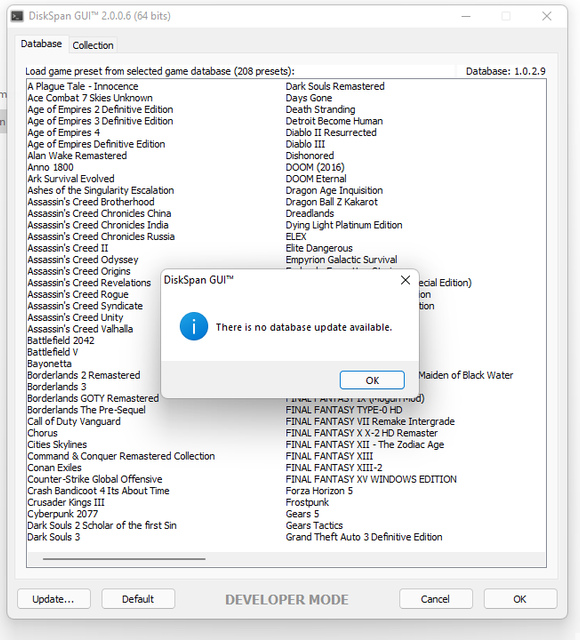Select 'Crusader Kings III' preset
The width and height of the screenshot is (580, 640).
pyautogui.click(x=66, y=502)
